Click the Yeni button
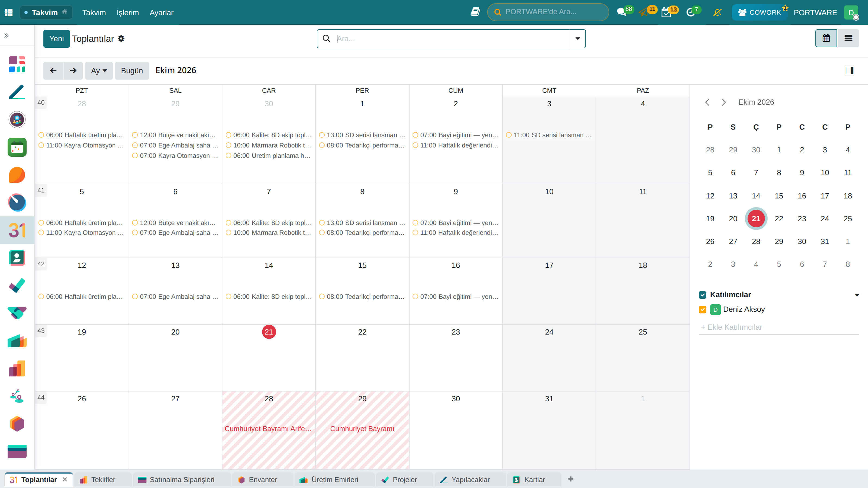This screenshot has width=868, height=488. coord(57,38)
